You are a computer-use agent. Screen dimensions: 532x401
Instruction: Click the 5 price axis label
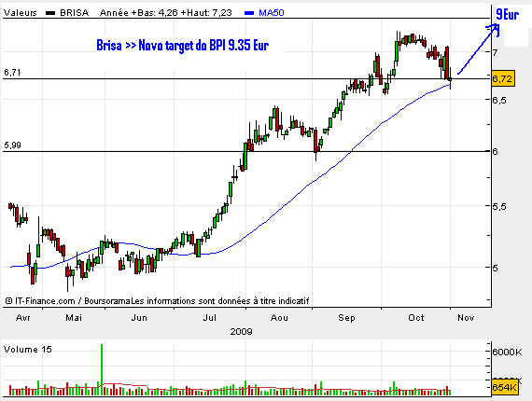coord(496,269)
